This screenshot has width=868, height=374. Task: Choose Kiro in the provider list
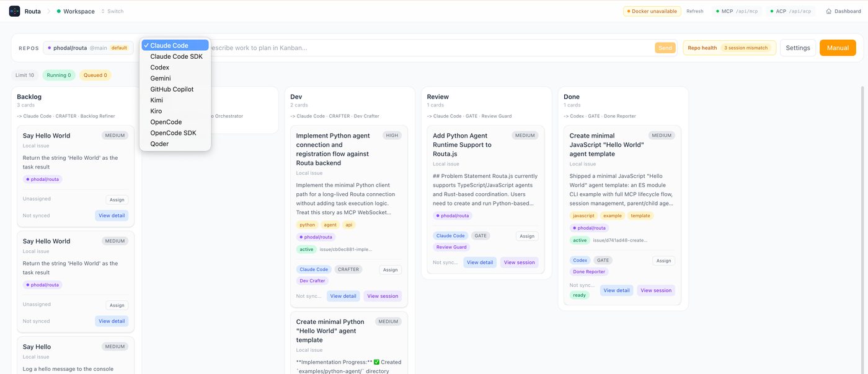(x=175, y=111)
